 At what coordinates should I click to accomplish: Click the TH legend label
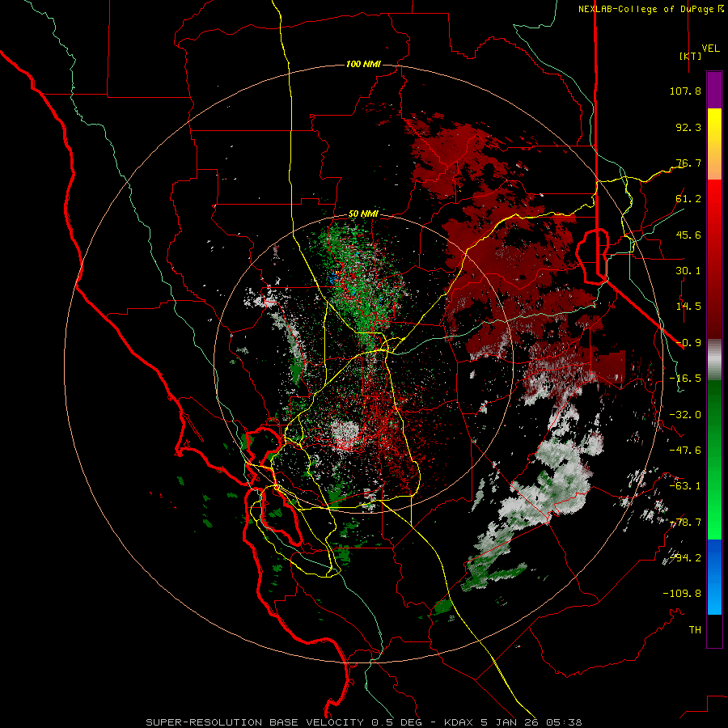coord(695,630)
